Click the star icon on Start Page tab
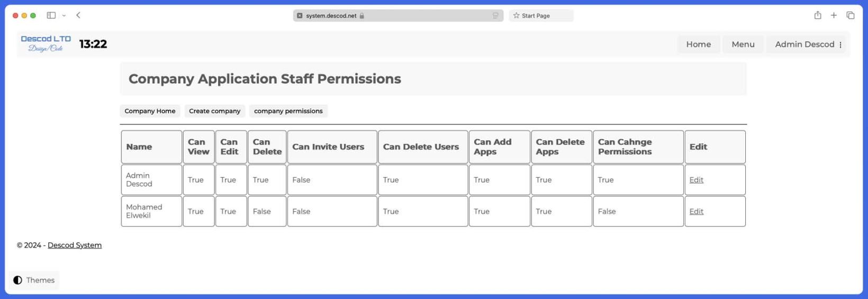 tap(516, 16)
